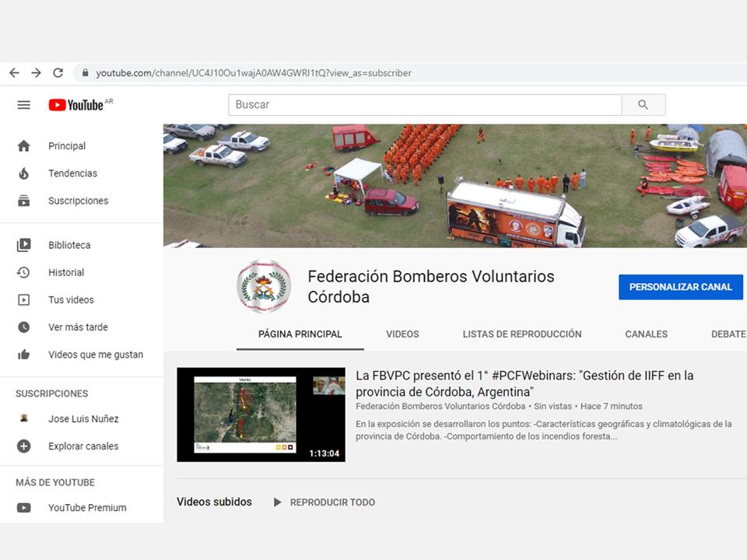
Task: Reload the page with the refresh icon
Action: (58, 73)
